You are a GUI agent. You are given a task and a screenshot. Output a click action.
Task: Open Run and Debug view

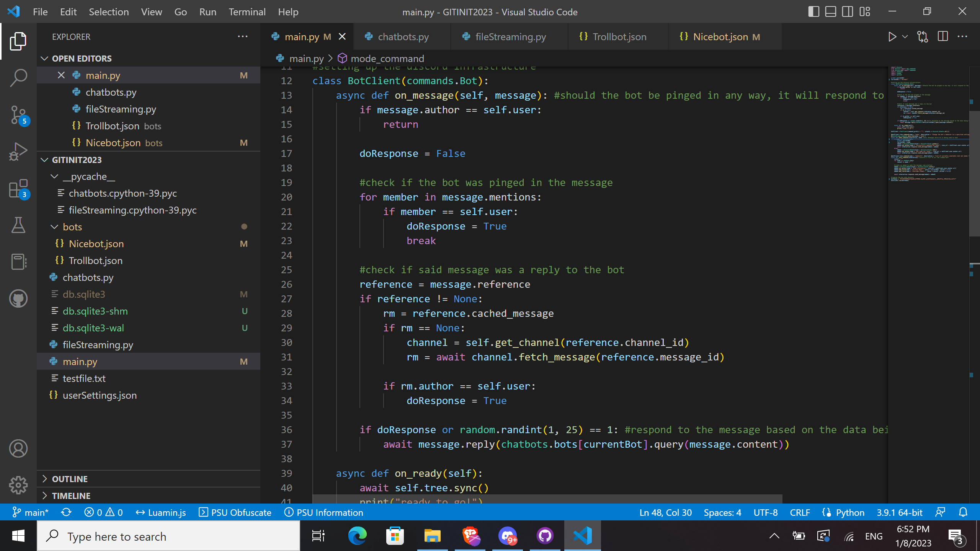coord(18,152)
